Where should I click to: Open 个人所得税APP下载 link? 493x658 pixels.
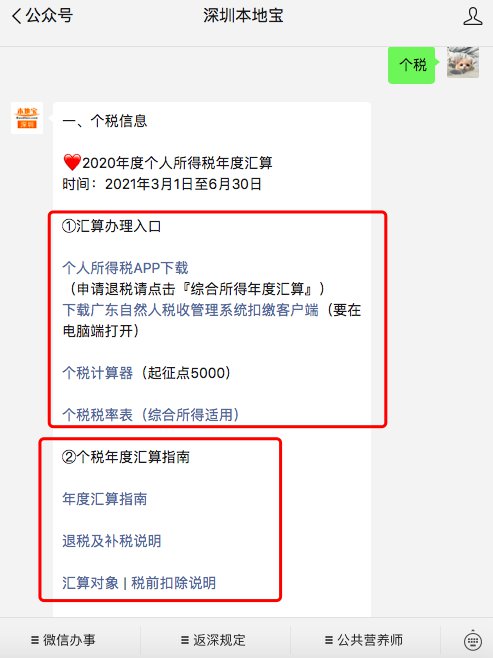[125, 268]
